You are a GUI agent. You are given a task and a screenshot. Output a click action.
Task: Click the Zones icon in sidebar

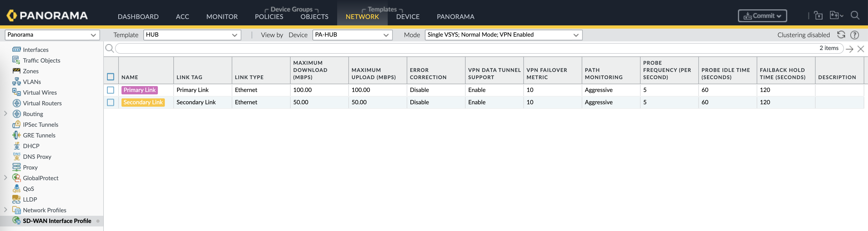tap(16, 71)
